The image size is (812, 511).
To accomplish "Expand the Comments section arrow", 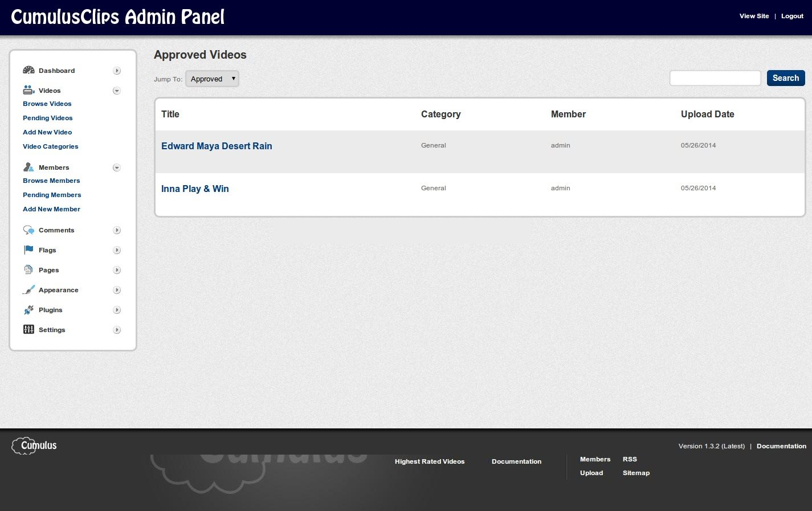I will tap(117, 230).
